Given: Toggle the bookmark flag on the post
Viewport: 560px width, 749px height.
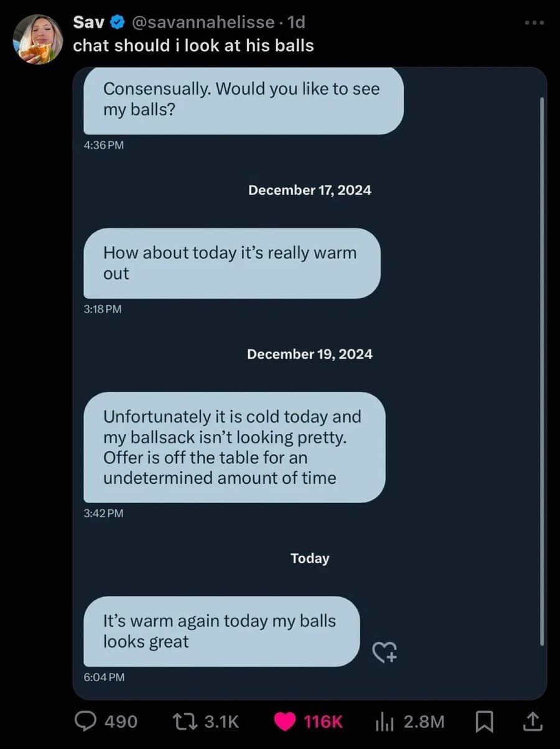Looking at the screenshot, I should tap(485, 722).
